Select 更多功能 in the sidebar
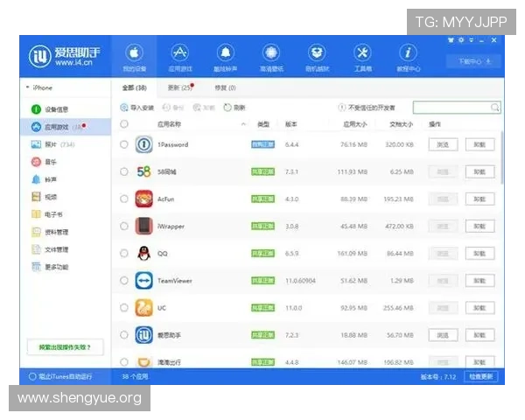525x420 pixels. (x=50, y=267)
